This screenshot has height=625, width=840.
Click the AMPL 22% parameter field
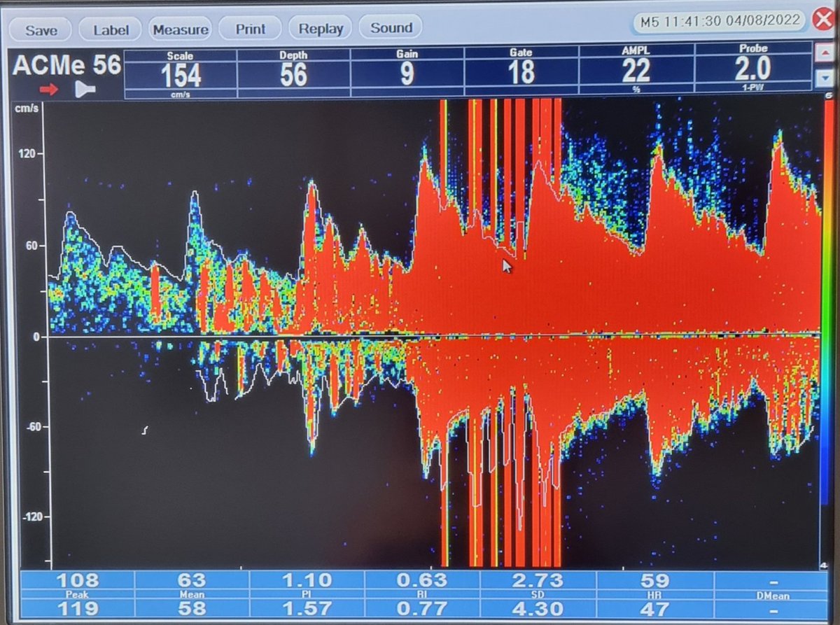(x=636, y=69)
